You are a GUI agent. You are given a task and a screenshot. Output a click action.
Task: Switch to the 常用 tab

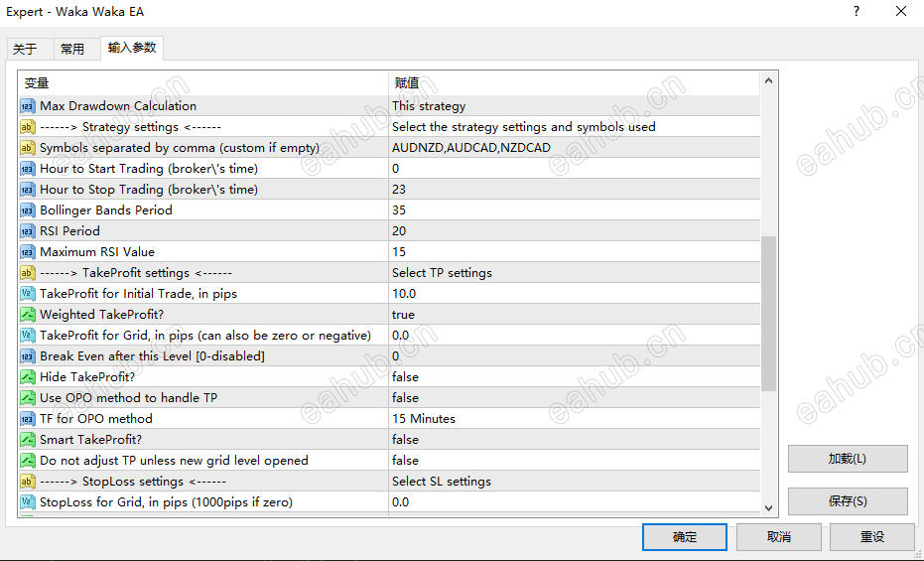coord(76,49)
